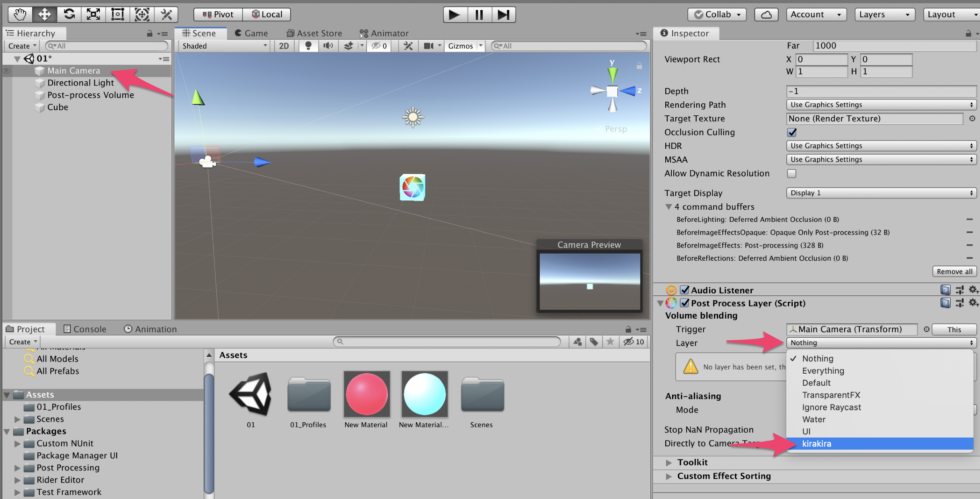Screen dimensions: 980x499
Task: Select the Rect Transform tool
Action: point(117,14)
